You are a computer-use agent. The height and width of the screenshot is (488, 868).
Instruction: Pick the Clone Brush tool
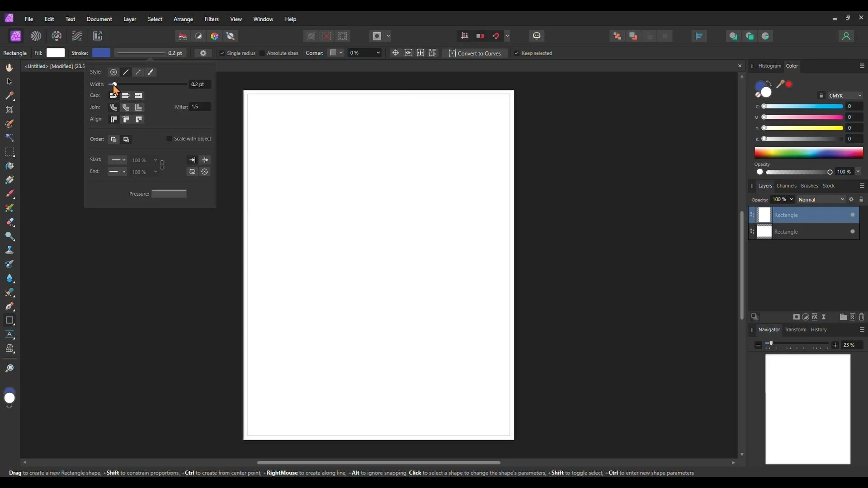[x=9, y=250]
